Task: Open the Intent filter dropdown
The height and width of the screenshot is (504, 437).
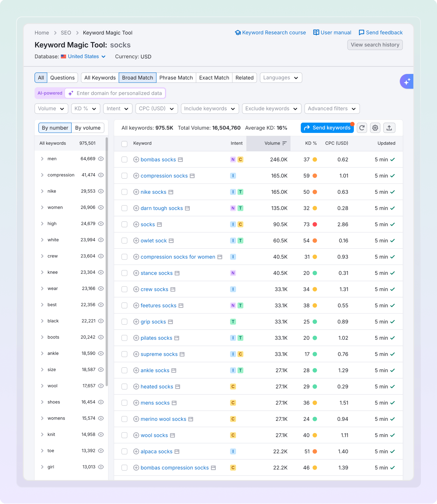Action: [x=118, y=109]
